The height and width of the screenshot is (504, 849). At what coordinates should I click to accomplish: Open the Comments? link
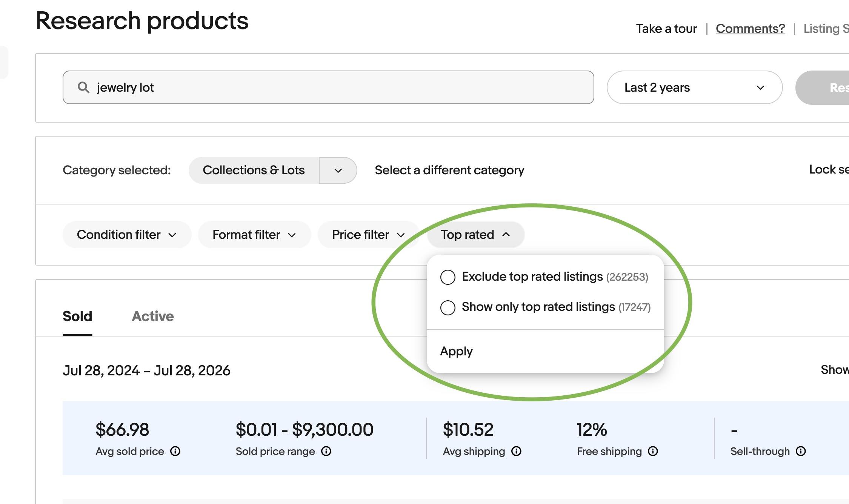coord(750,29)
